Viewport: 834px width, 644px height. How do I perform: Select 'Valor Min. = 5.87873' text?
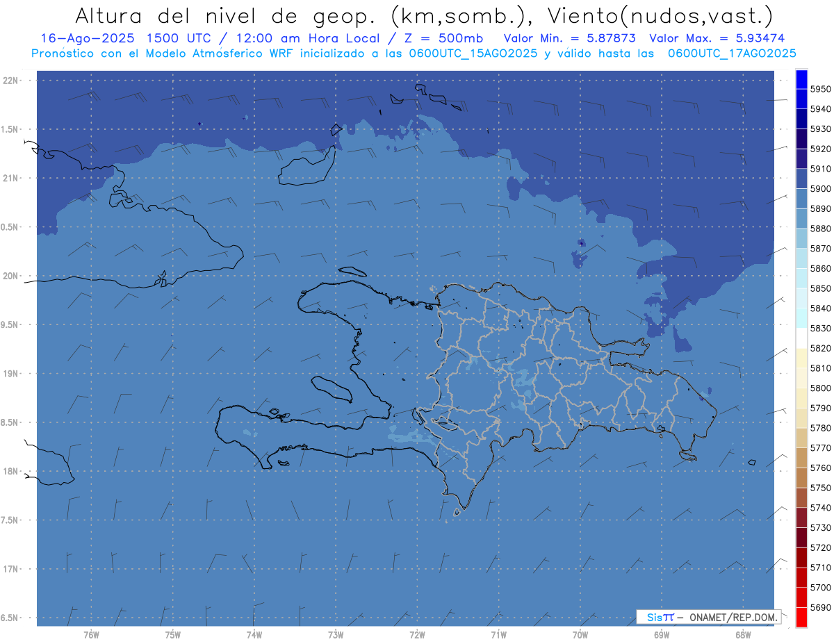click(569, 38)
